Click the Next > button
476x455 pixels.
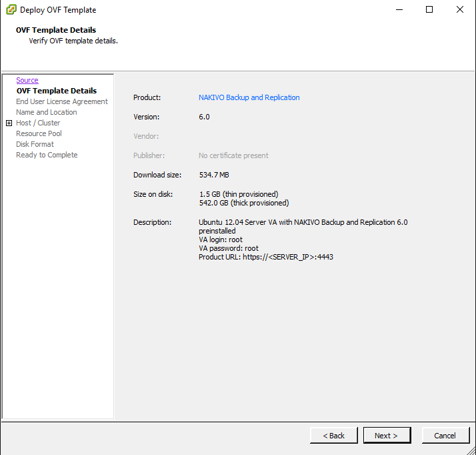coord(387,436)
